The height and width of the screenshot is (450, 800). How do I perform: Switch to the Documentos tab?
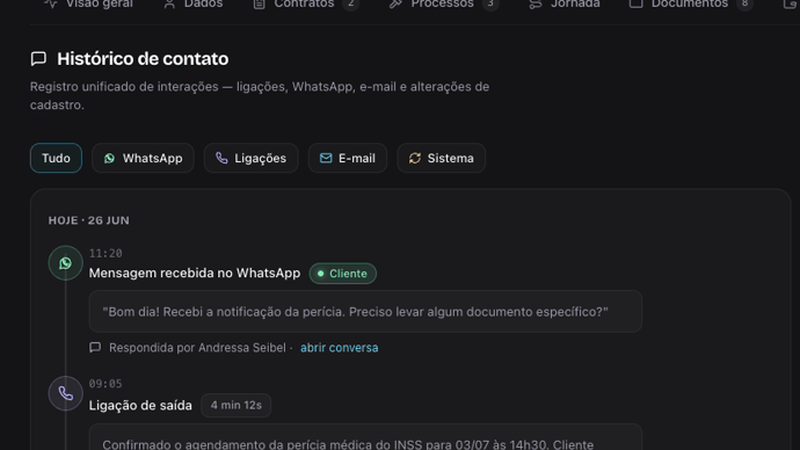click(x=690, y=4)
